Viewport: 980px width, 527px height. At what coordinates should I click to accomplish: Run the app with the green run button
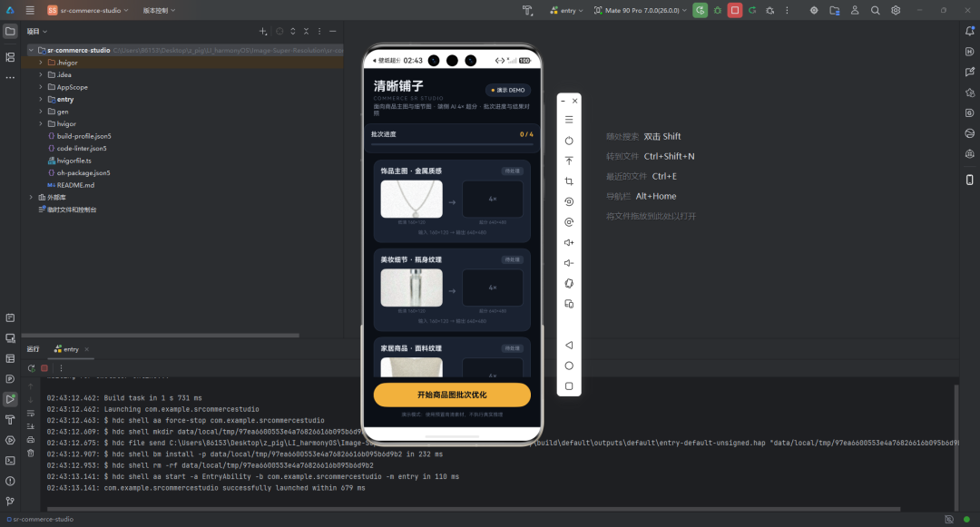700,10
